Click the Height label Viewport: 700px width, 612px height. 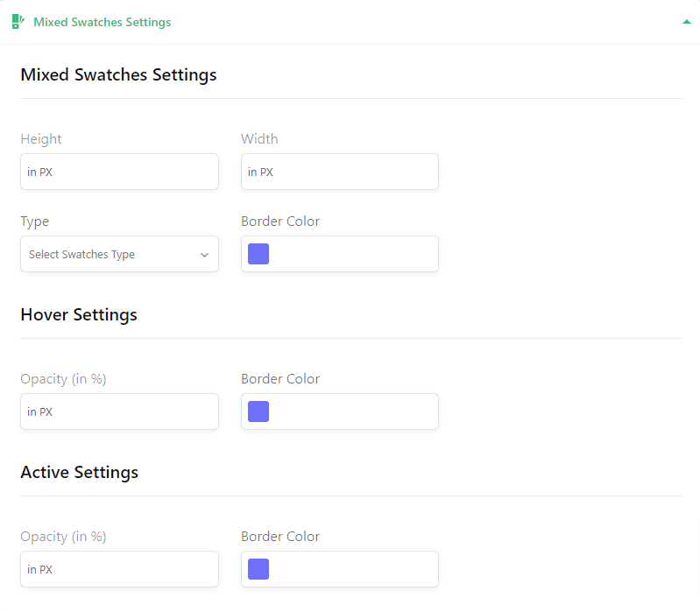pos(41,138)
